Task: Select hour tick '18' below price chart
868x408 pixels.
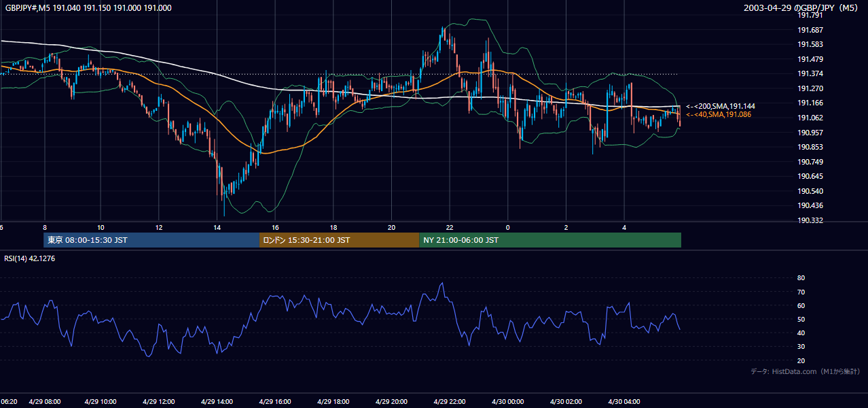Action: 333,227
